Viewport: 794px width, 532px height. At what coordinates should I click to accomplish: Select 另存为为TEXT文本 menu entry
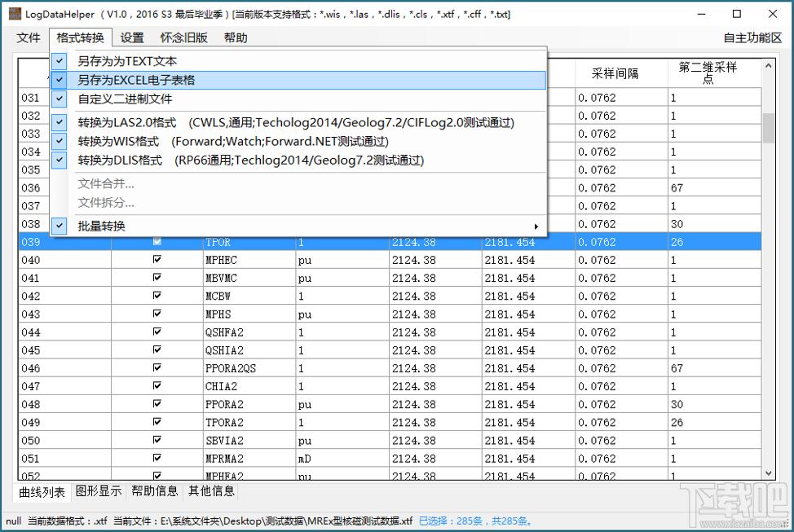298,61
